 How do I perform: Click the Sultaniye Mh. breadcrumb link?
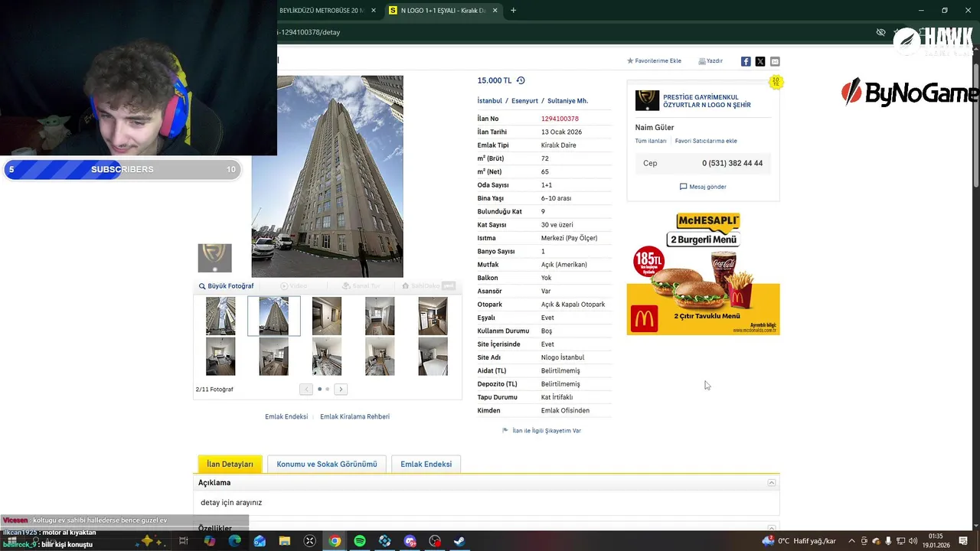[x=567, y=101]
